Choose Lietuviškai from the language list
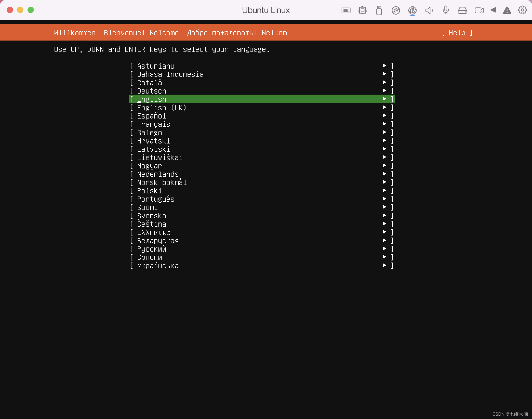Viewport: 532px width, 419px height. coord(262,157)
